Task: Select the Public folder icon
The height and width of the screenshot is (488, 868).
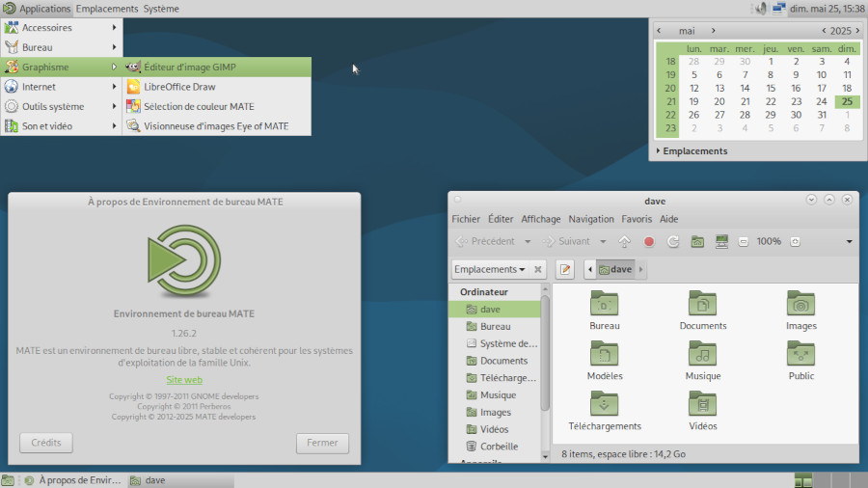Action: [x=801, y=354]
